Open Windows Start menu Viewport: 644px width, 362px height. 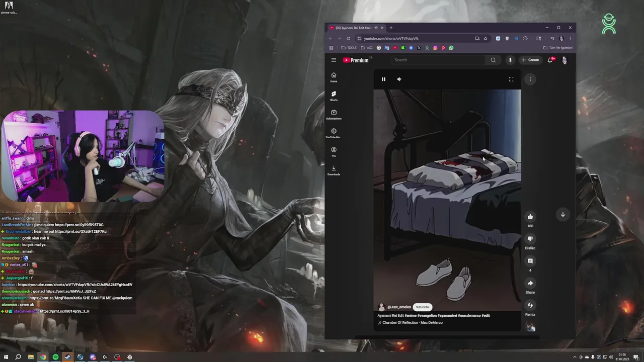(x=6, y=357)
